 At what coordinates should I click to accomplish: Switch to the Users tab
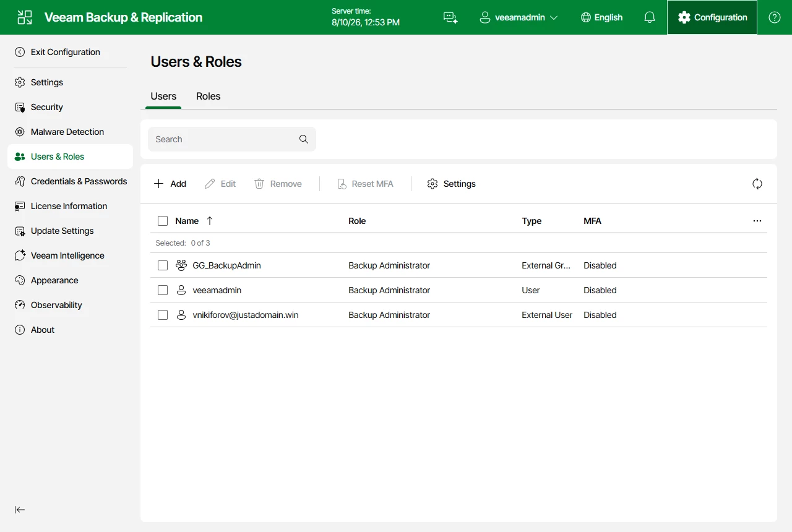(x=163, y=97)
